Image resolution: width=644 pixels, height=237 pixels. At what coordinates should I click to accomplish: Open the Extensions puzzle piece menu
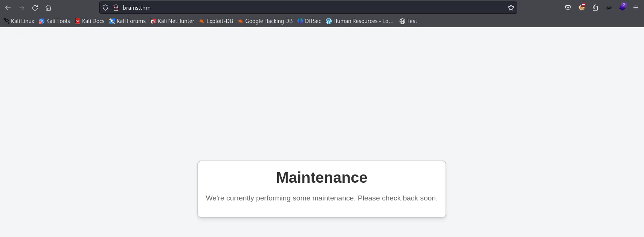(595, 8)
